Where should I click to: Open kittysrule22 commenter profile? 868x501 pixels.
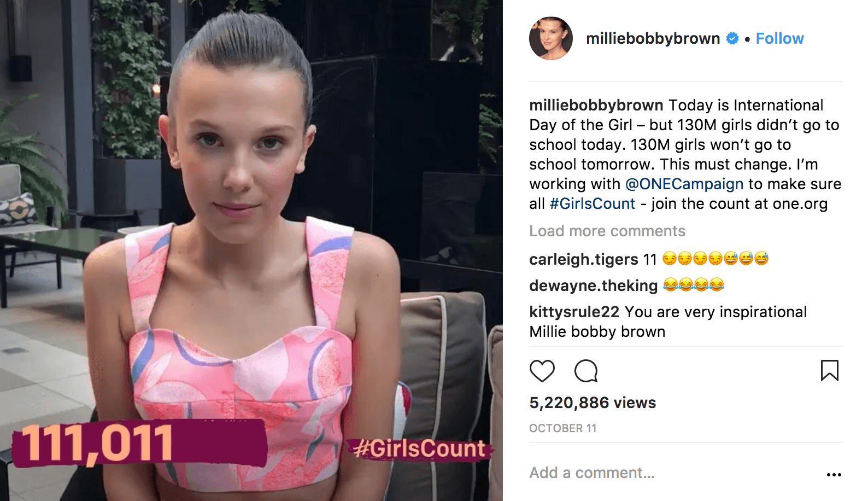tap(574, 312)
